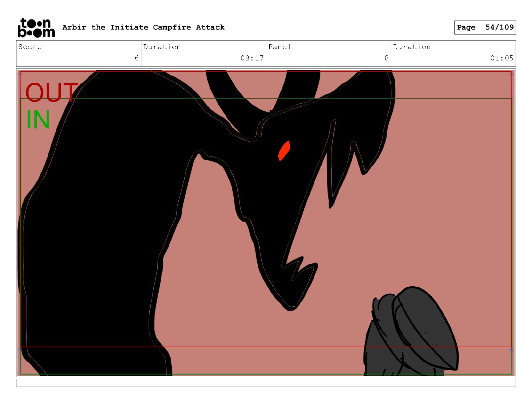Click the Toon Boom logo
Screen dimensions: 532x411
pyautogui.click(x=36, y=28)
